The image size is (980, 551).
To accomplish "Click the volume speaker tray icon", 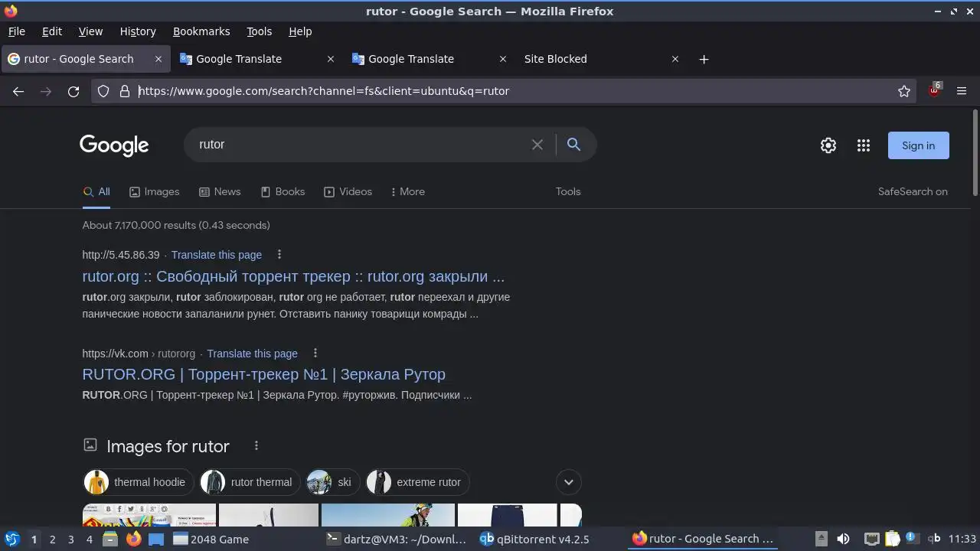I will point(843,540).
